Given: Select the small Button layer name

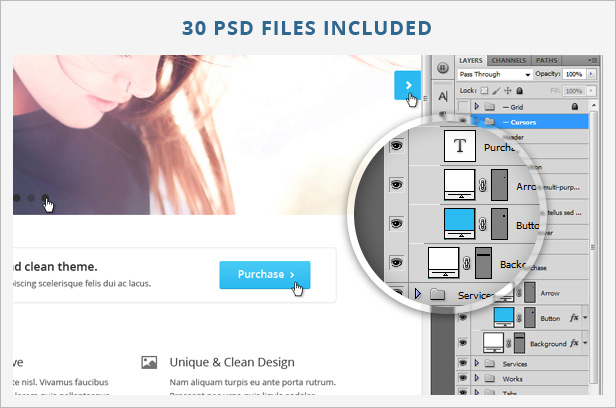Looking at the screenshot, I should 550,318.
